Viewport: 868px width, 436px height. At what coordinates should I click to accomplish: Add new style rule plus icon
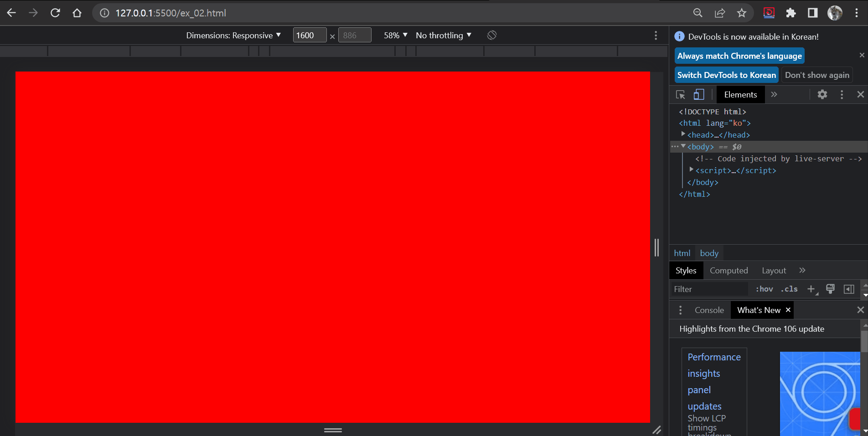coord(811,289)
